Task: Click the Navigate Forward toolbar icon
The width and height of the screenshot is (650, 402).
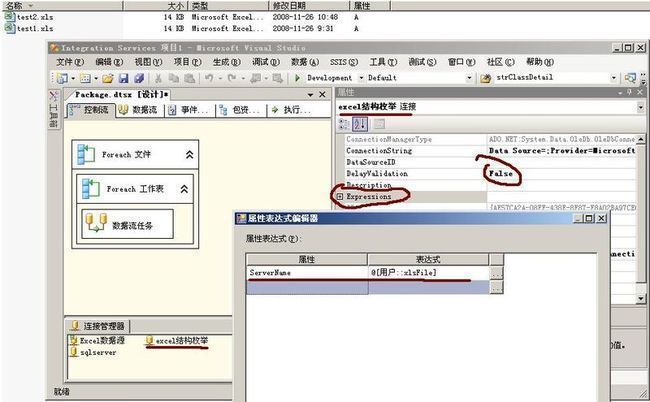Action: (x=277, y=78)
